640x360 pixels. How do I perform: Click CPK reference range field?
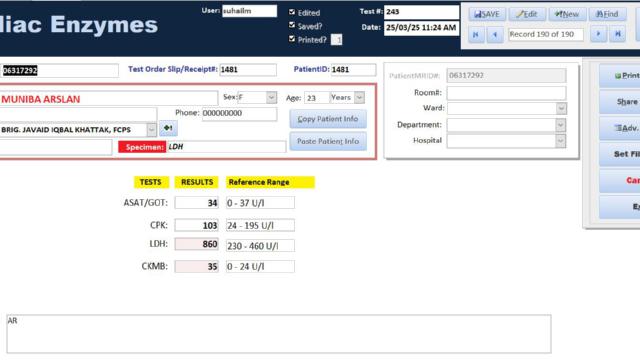[x=260, y=225]
